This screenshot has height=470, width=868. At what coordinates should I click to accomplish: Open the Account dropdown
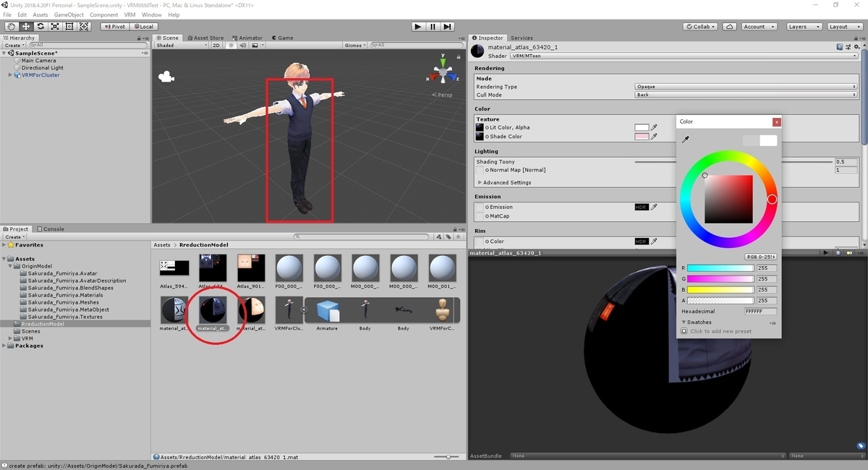pos(758,27)
